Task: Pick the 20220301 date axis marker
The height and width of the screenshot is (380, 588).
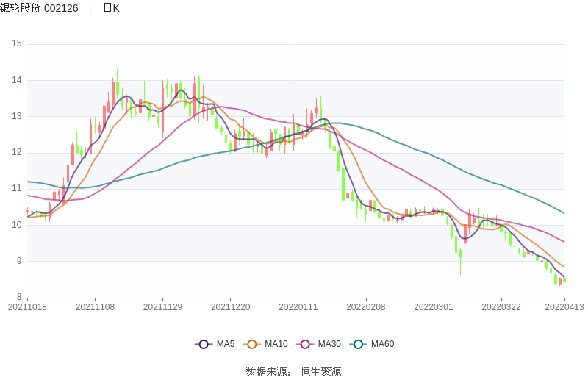Action: click(x=434, y=307)
